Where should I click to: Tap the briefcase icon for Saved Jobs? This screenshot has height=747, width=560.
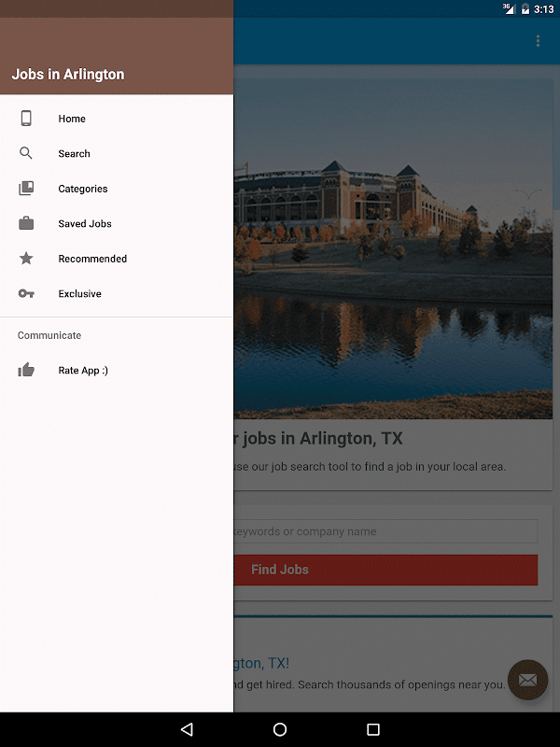pyautogui.click(x=26, y=223)
